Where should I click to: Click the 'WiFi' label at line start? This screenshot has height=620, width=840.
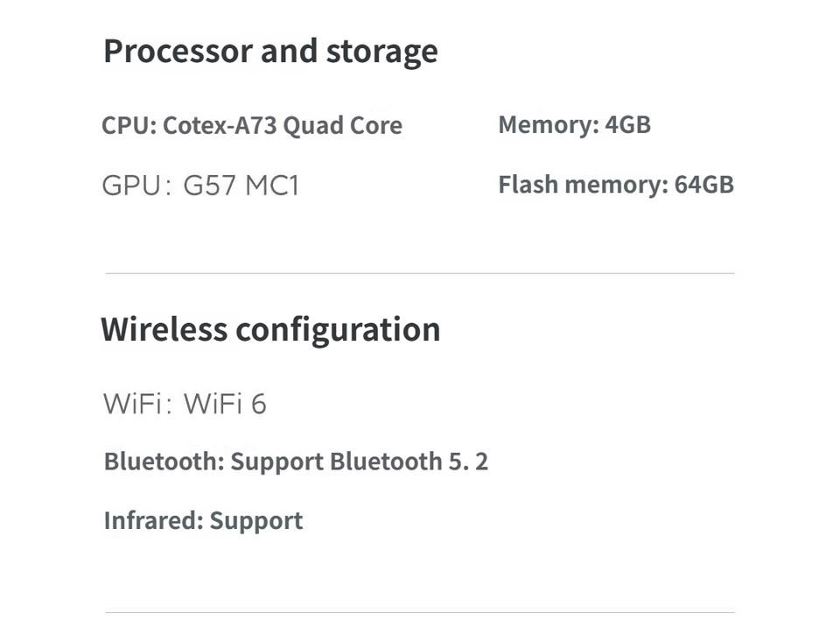point(130,404)
